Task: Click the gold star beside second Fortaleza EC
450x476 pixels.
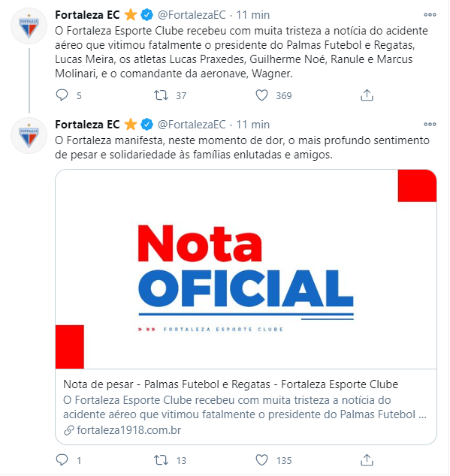Action: (131, 125)
